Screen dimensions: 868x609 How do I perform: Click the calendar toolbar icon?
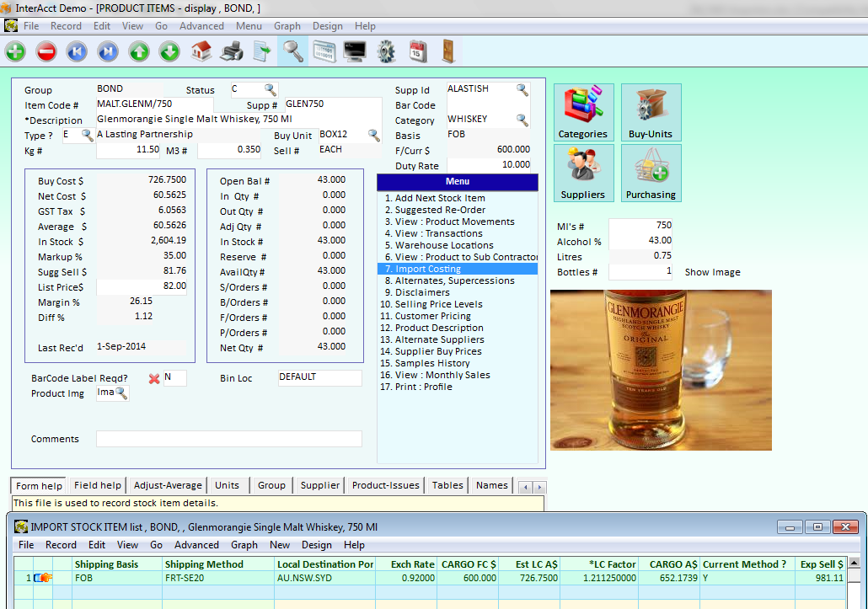[417, 51]
